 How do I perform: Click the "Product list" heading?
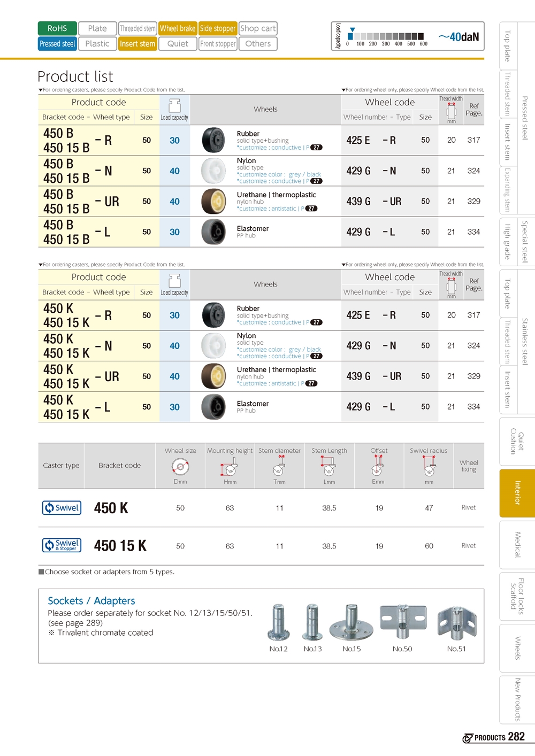pyautogui.click(x=75, y=76)
